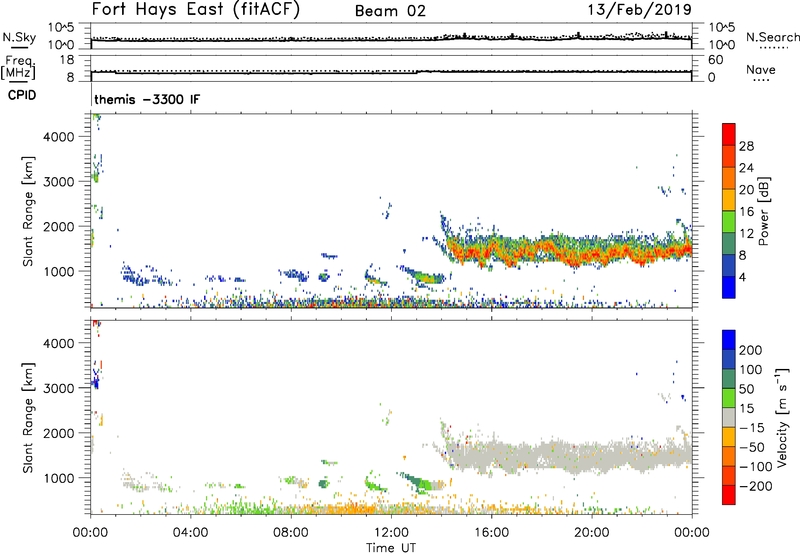Click the power panel's "Slant Range [km]" label
Viewport: 800px width, 554px height.
click(28, 211)
